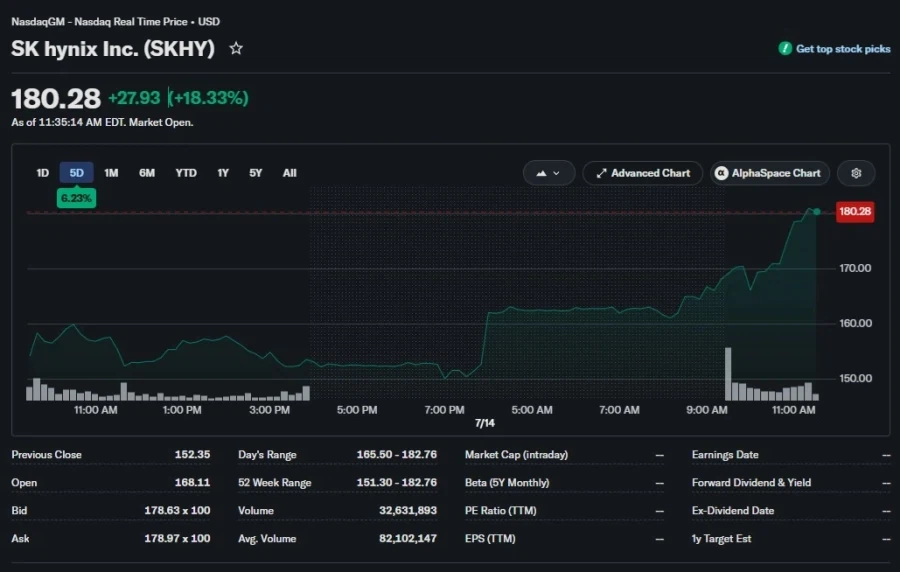Screen dimensions: 900x572
Task: Switch chart range to 1M
Action: pos(111,173)
